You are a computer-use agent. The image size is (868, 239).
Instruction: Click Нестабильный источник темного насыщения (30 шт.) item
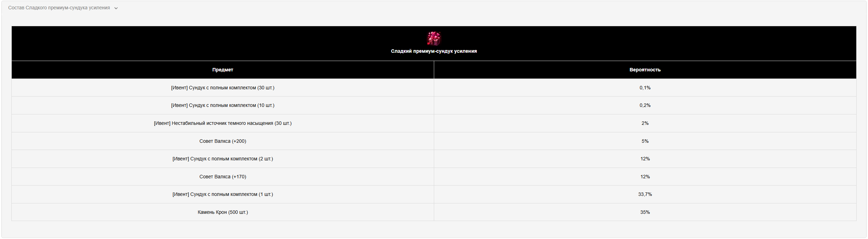[x=223, y=123]
